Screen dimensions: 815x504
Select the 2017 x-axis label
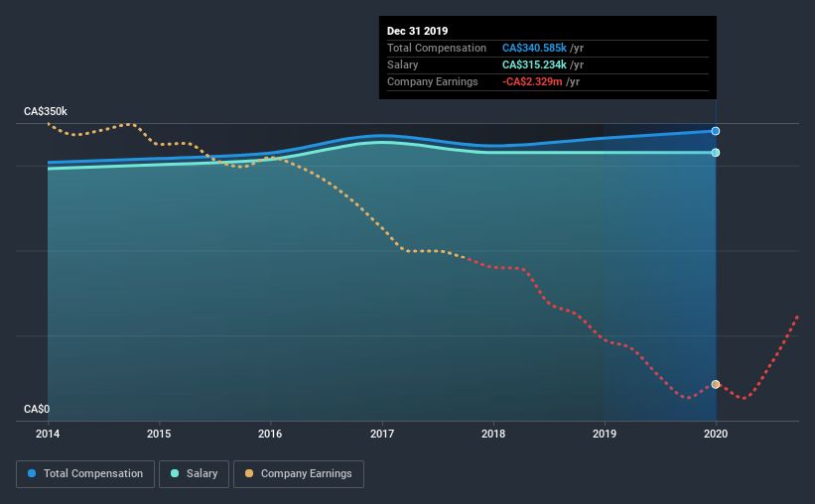[382, 434]
